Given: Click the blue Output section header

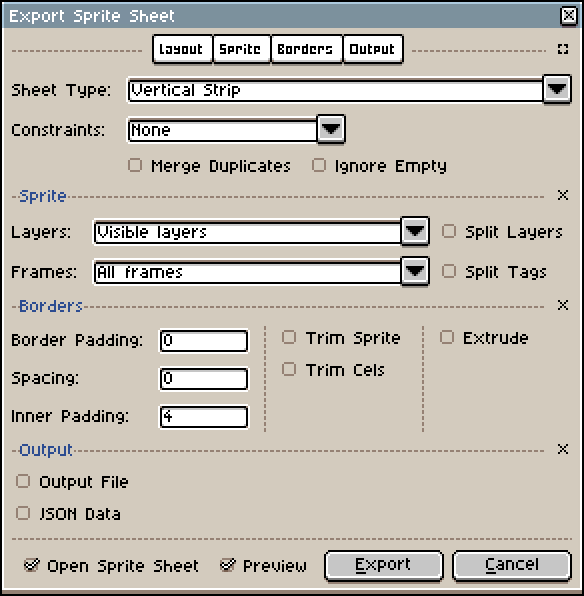Looking at the screenshot, I should pos(46,450).
